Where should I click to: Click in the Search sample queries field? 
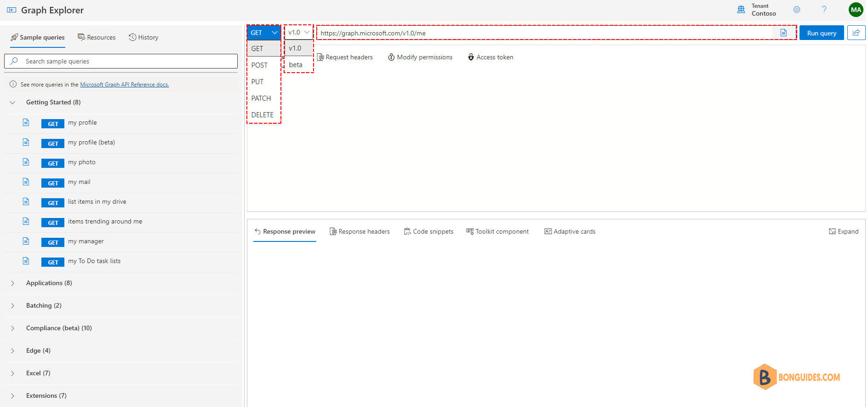[x=121, y=61]
